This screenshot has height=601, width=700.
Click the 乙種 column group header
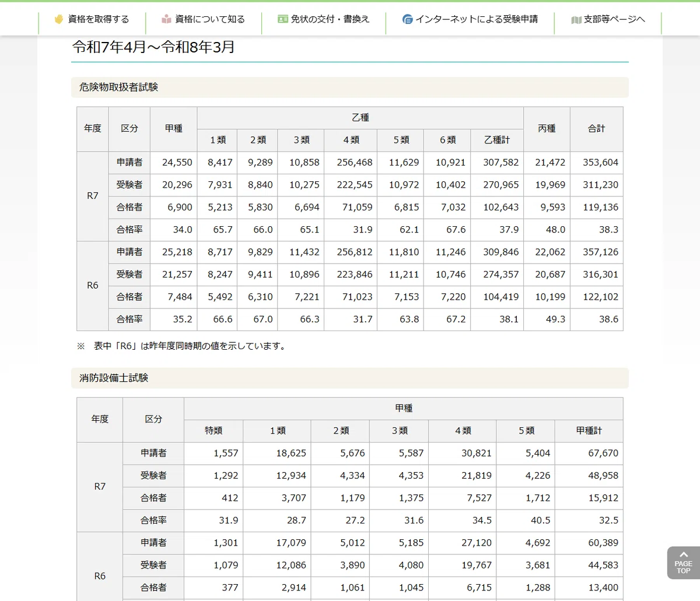(360, 118)
